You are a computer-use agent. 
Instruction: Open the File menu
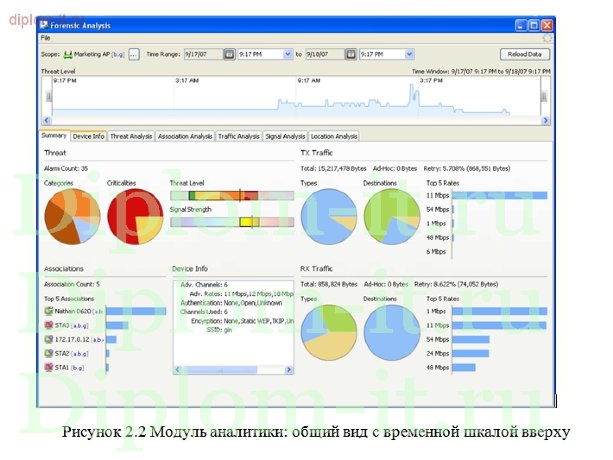tap(45, 38)
